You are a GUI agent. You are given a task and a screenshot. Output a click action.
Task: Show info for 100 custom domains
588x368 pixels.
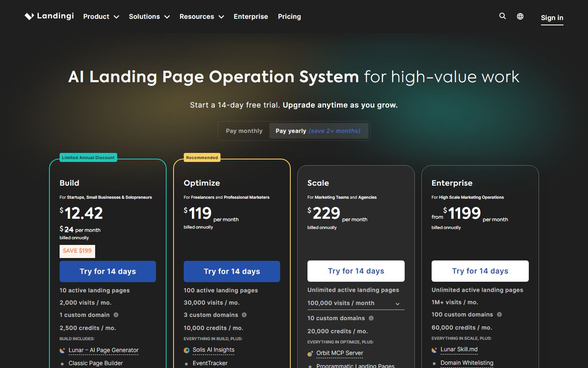(499, 314)
